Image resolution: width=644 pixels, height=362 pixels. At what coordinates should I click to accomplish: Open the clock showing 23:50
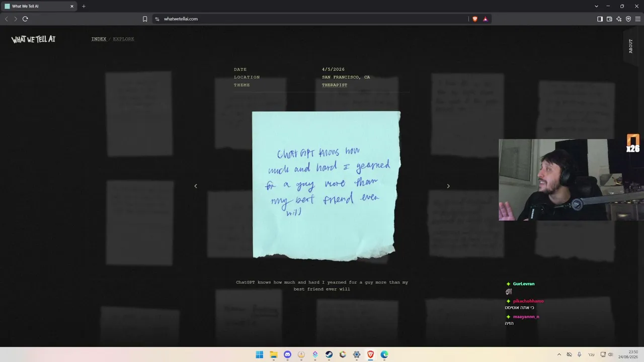pyautogui.click(x=628, y=354)
